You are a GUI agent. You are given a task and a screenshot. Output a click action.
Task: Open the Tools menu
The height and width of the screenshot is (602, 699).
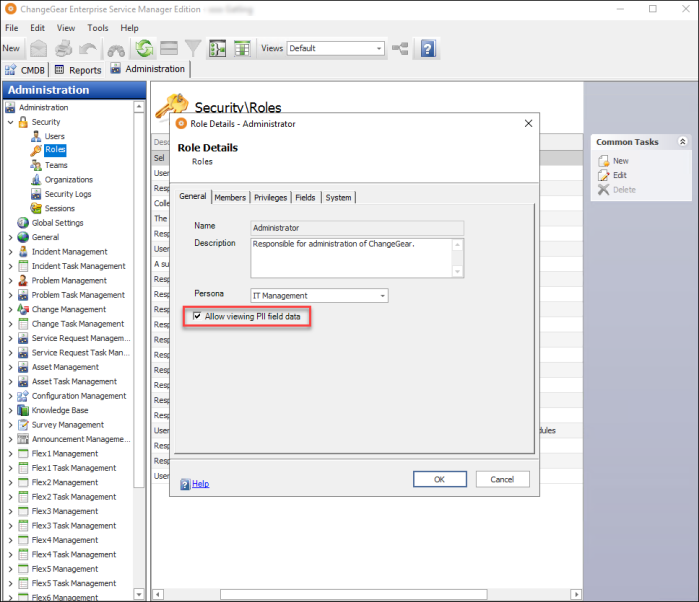(x=98, y=28)
